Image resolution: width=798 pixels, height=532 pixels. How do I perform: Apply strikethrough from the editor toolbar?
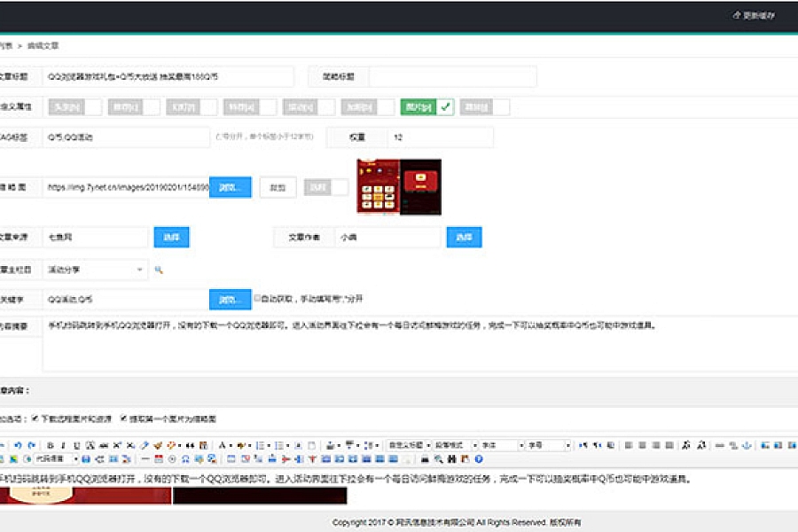(104, 445)
